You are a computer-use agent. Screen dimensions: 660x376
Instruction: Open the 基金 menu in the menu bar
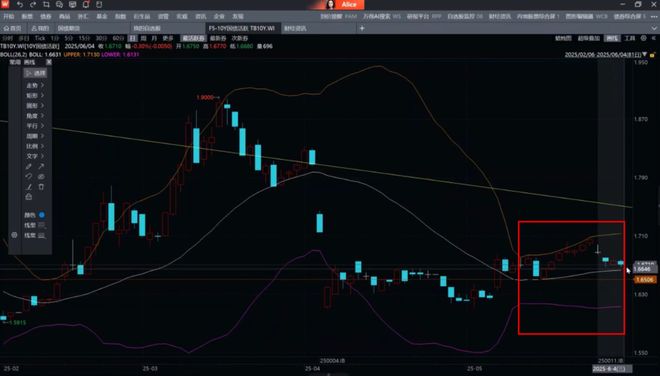102,16
